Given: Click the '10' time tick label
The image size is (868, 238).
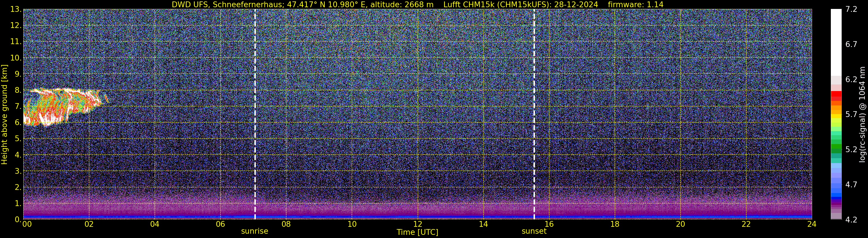Looking at the screenshot, I should 352,224.
